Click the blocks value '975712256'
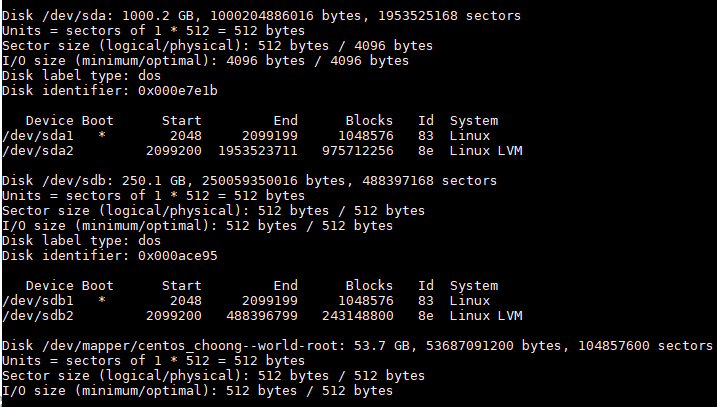The image size is (717, 407). coord(358,151)
